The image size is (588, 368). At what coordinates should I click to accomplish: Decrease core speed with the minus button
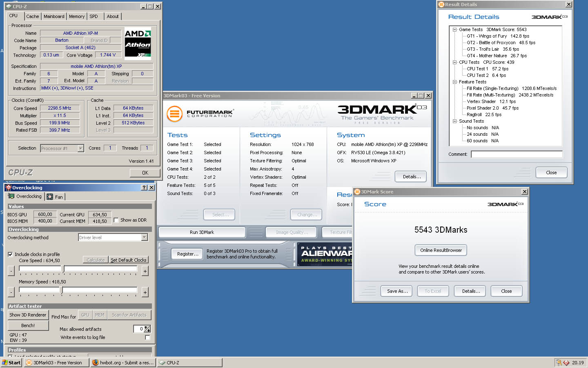point(11,271)
